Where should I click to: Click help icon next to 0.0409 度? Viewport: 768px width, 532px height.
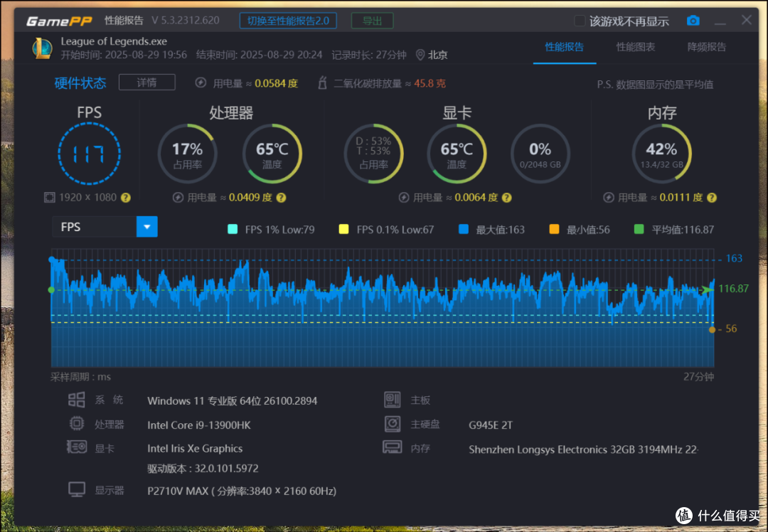pos(281,198)
